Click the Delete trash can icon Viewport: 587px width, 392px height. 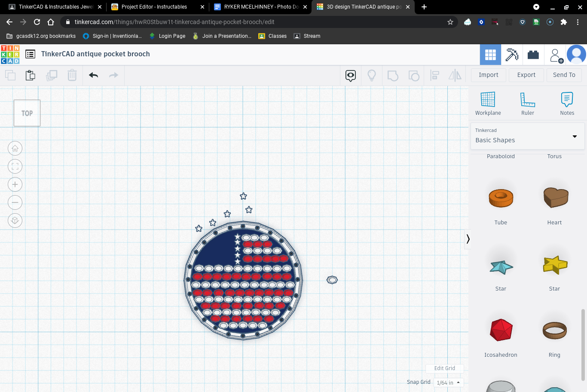point(72,75)
